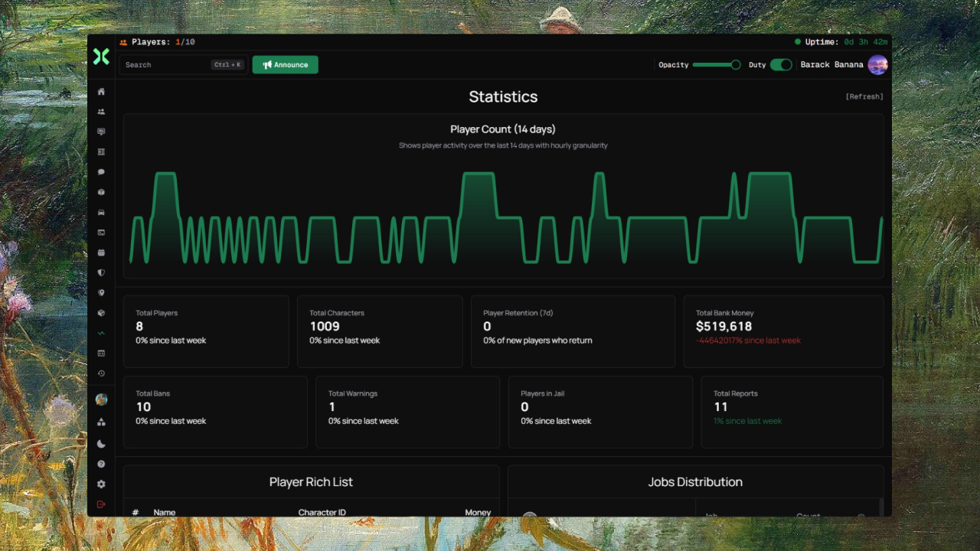Adjust the Opacity slider
980x551 pixels.
pyautogui.click(x=717, y=65)
